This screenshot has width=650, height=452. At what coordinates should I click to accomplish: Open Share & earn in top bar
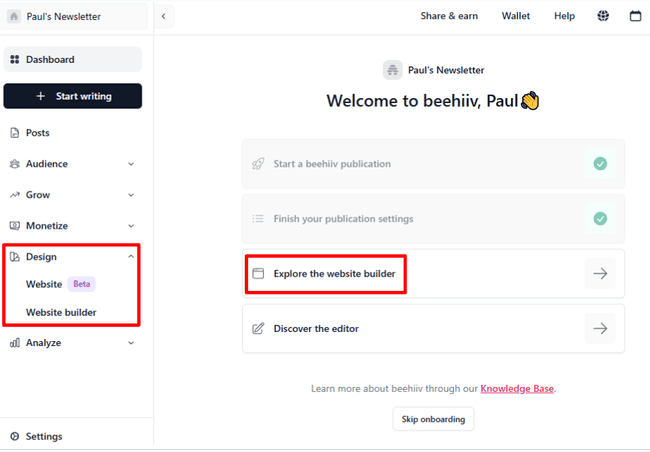449,16
